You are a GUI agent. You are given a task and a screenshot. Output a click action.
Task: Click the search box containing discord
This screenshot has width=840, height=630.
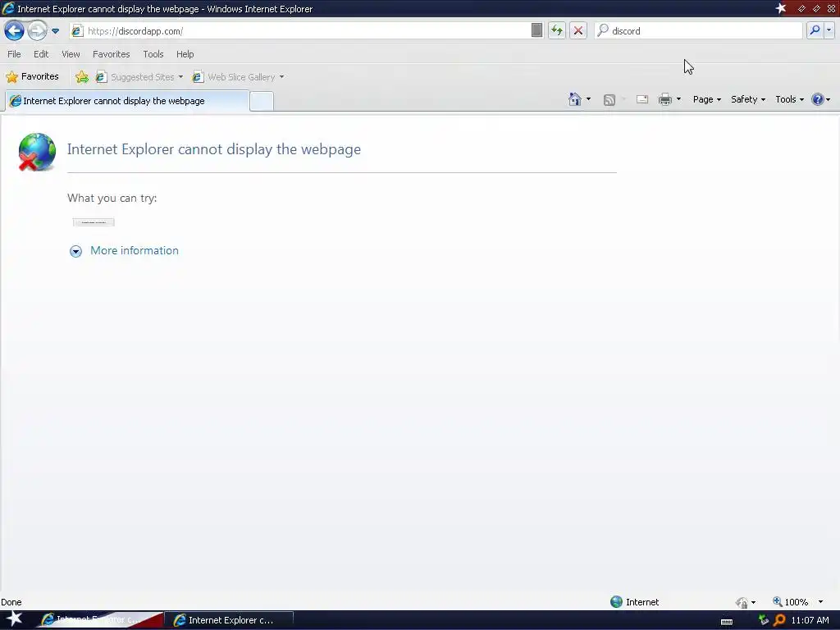[699, 31]
